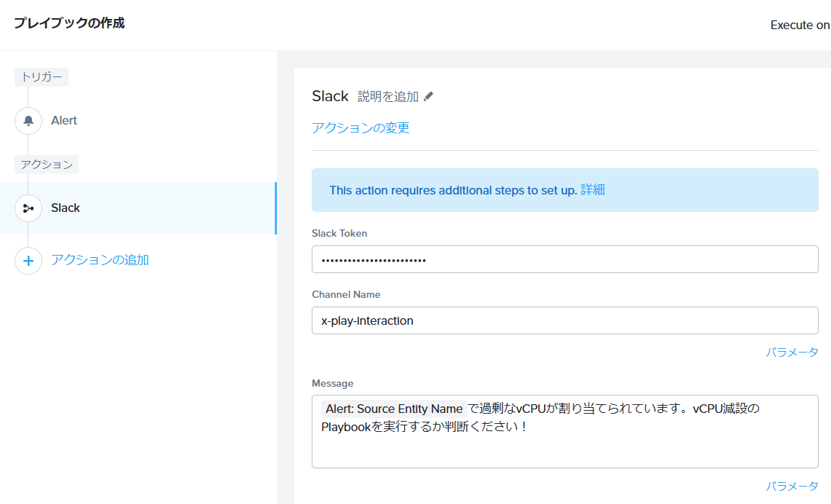Click the Alert: Source Entity Name parameter chip
The width and height of the screenshot is (831, 504).
pyautogui.click(x=394, y=409)
